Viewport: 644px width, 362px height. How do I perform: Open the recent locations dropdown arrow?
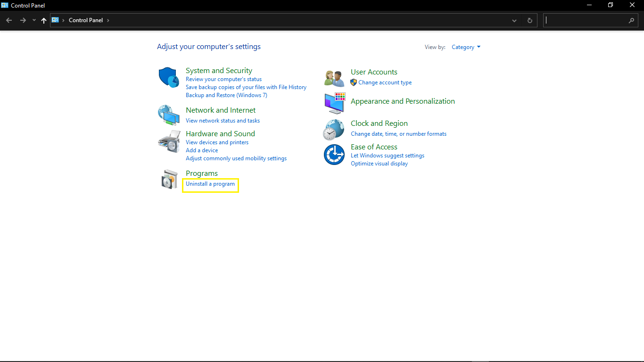click(x=34, y=20)
